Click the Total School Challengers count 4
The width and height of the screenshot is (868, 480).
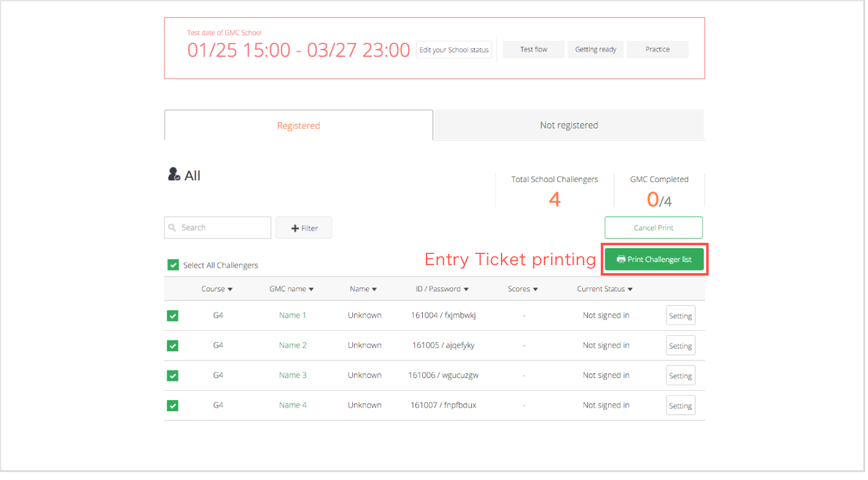pyautogui.click(x=554, y=199)
